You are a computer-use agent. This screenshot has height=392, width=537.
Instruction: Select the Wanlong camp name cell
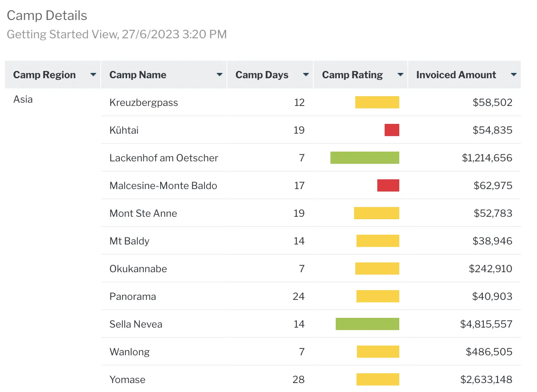tap(130, 352)
